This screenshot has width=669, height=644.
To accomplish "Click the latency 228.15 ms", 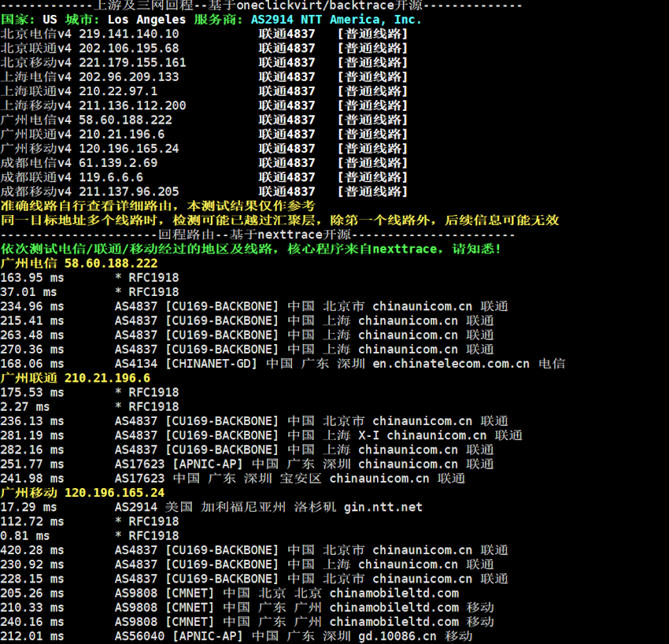I will tap(32, 579).
